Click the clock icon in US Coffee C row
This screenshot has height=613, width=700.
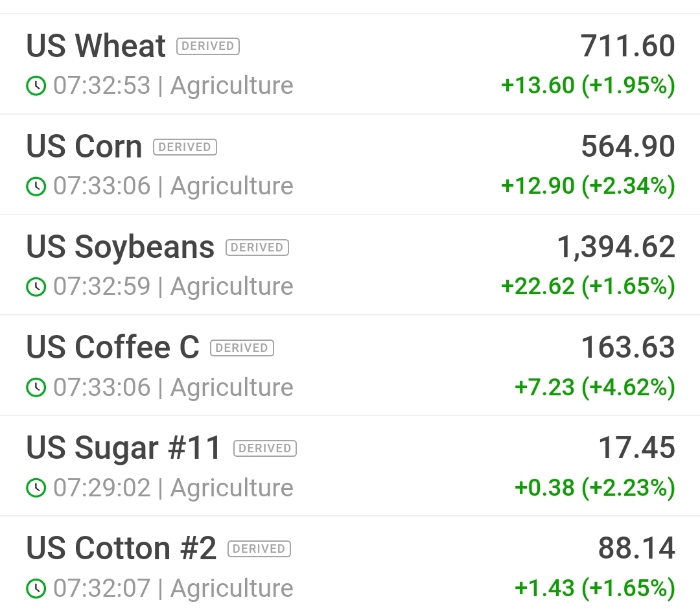pos(36,387)
